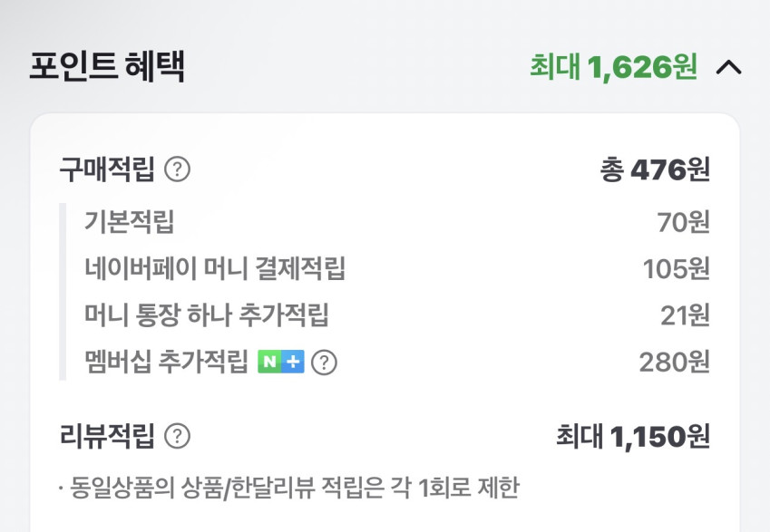This screenshot has width=770, height=532.
Task: Click the 동일상품 review limit notice text
Action: pyautogui.click(x=288, y=488)
